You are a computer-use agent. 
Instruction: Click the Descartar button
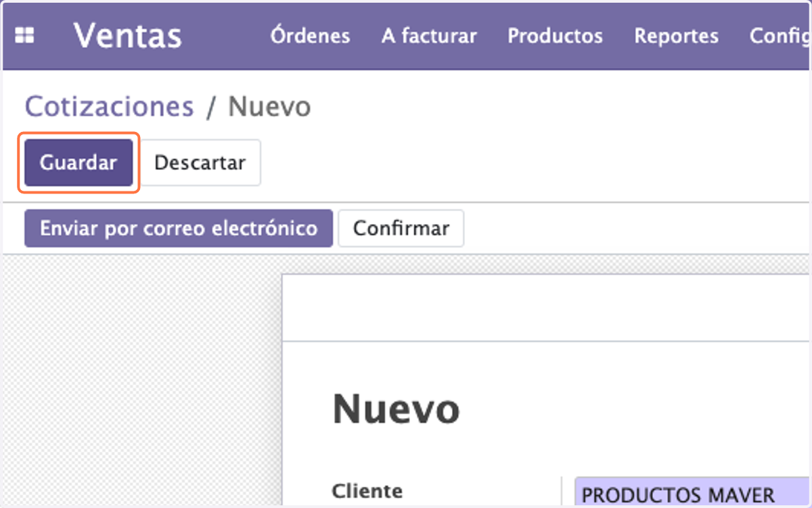tap(200, 163)
